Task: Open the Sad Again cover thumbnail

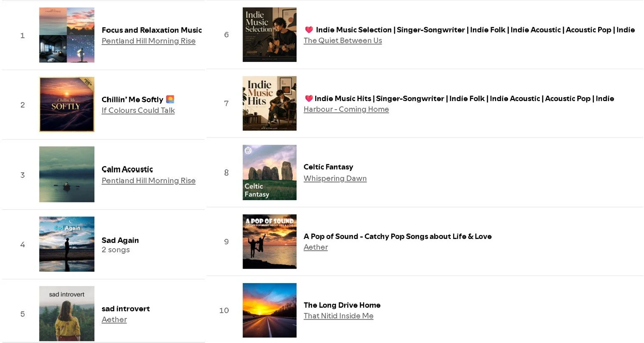Action: (67, 244)
